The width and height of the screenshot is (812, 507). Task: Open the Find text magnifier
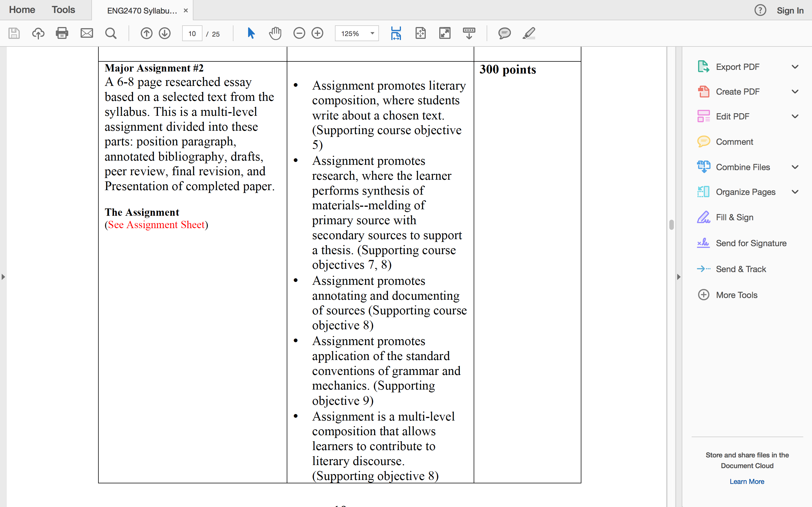click(111, 33)
